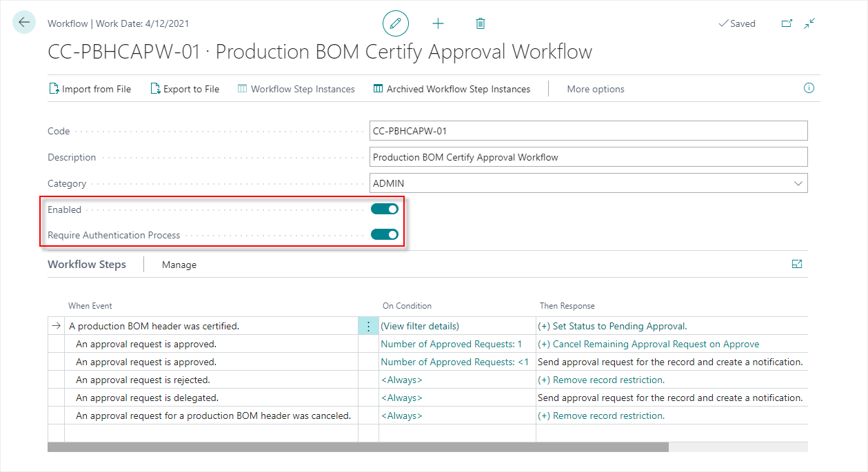
Task: Select the Workflow Steps section header
Action: [x=86, y=264]
